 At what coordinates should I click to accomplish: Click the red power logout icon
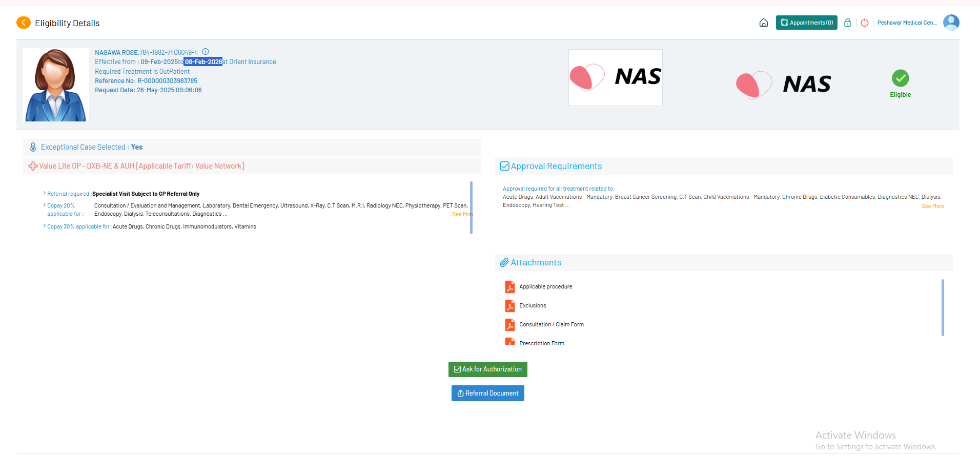click(865, 23)
